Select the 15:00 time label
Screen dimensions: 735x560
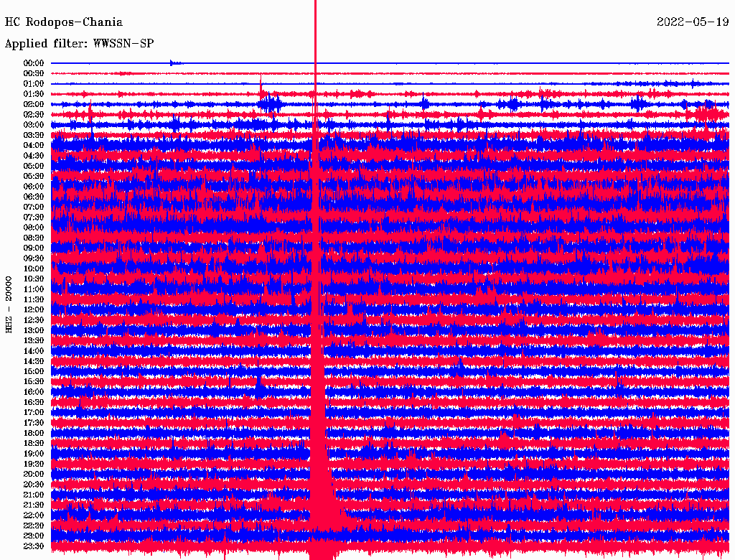click(34, 371)
